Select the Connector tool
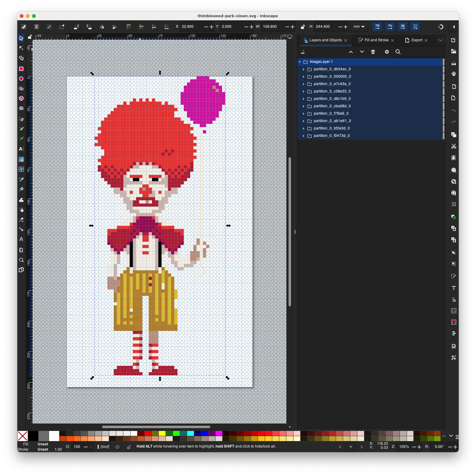476x475 pixels. tap(21, 229)
